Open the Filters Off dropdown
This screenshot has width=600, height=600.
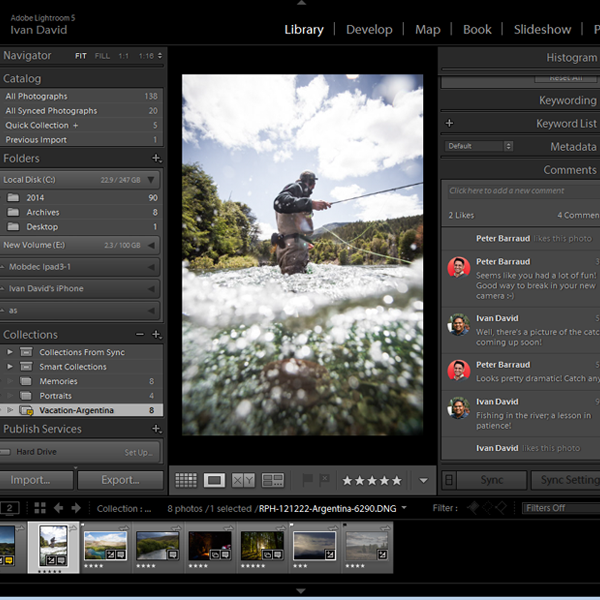(x=560, y=508)
